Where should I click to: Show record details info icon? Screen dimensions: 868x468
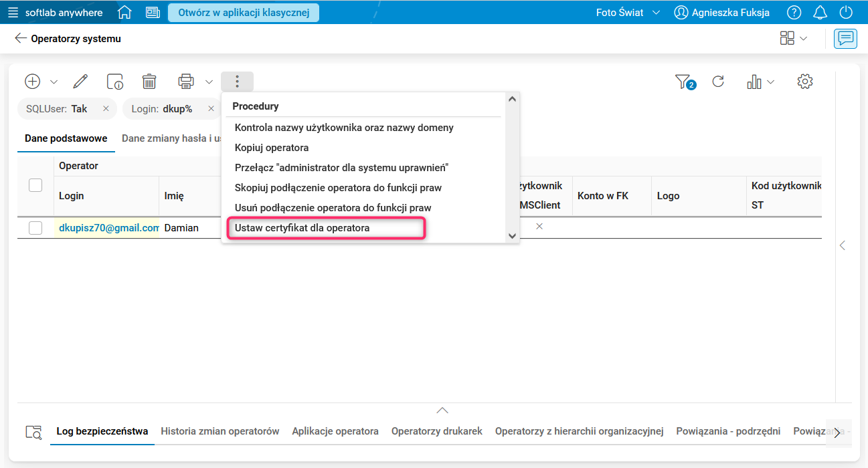115,82
